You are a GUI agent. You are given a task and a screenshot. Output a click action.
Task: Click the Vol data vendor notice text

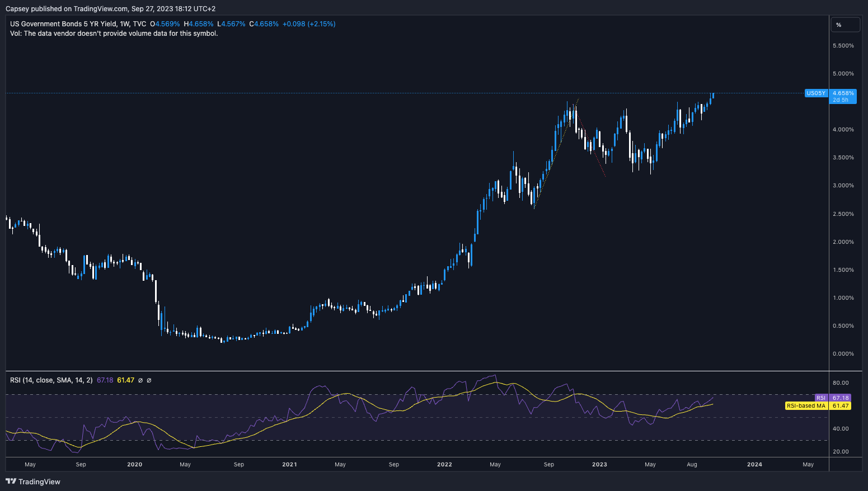point(114,34)
